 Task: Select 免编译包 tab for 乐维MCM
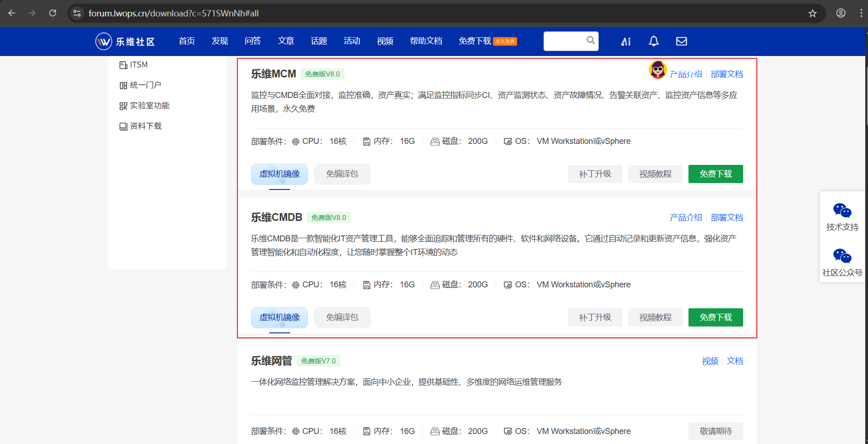click(342, 174)
